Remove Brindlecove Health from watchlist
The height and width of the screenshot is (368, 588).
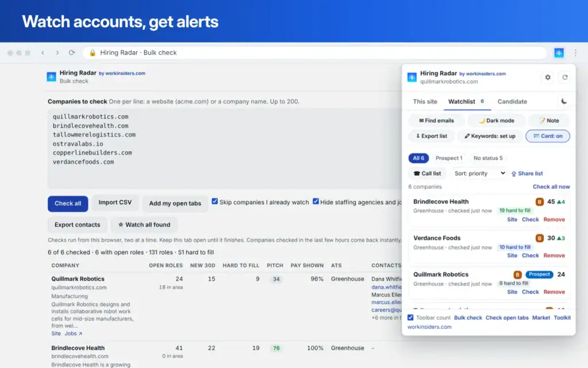click(554, 219)
